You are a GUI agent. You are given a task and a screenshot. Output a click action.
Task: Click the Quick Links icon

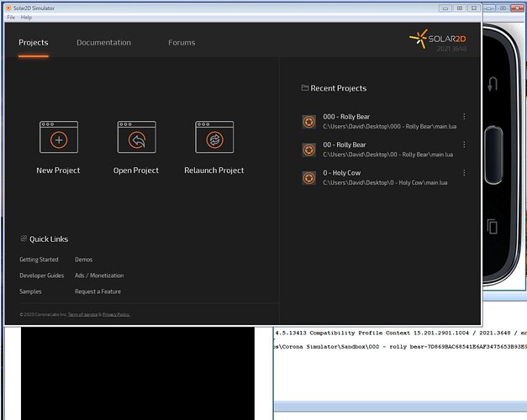[x=24, y=239]
